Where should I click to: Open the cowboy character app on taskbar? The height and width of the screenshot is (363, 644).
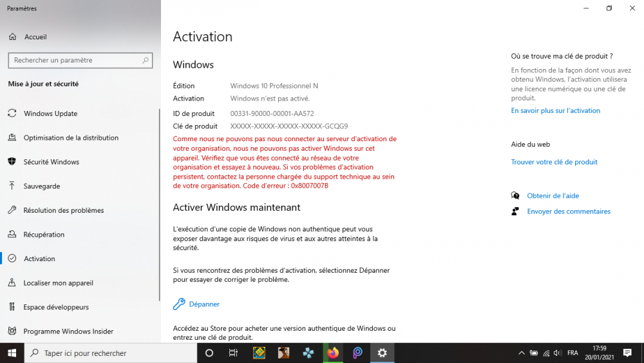(x=283, y=353)
